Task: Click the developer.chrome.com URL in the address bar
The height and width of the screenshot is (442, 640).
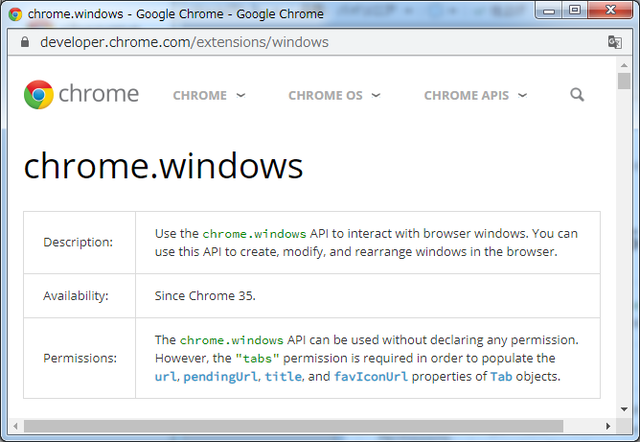Action: pos(184,42)
